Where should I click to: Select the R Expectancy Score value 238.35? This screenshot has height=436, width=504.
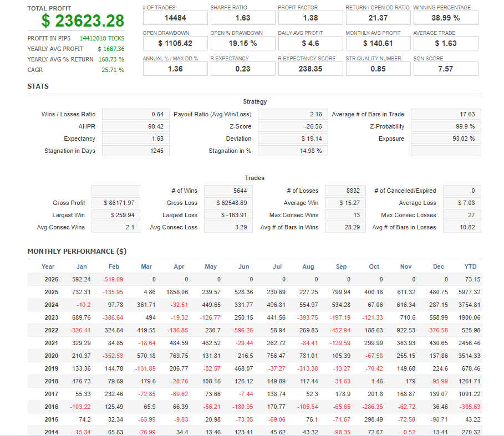310,69
